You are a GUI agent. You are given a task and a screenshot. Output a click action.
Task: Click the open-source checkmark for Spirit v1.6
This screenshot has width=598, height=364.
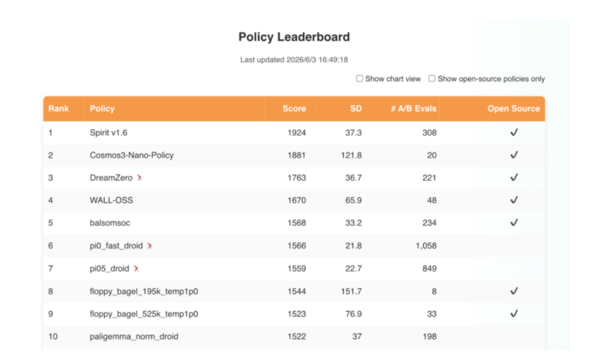tap(514, 132)
